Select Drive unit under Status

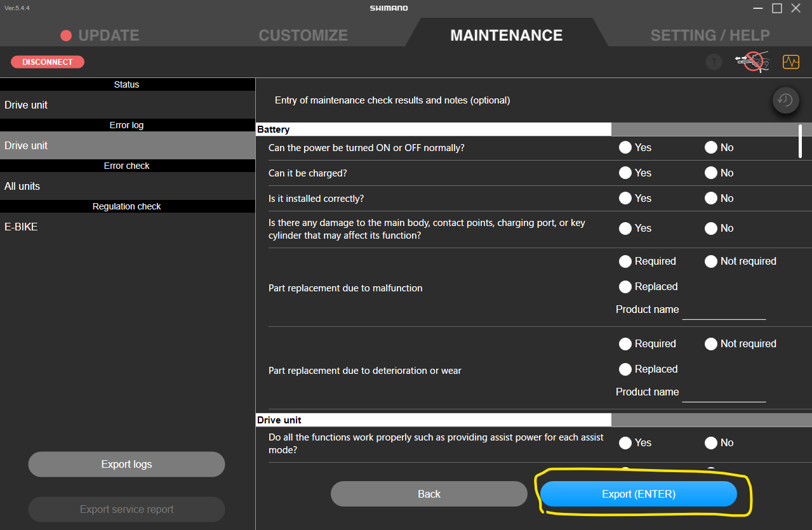[x=127, y=105]
